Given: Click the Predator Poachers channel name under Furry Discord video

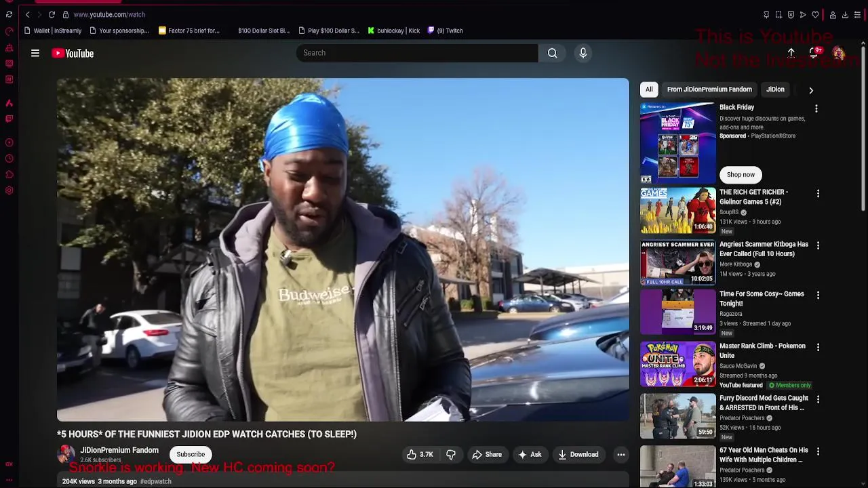Looking at the screenshot, I should pyautogui.click(x=742, y=418).
